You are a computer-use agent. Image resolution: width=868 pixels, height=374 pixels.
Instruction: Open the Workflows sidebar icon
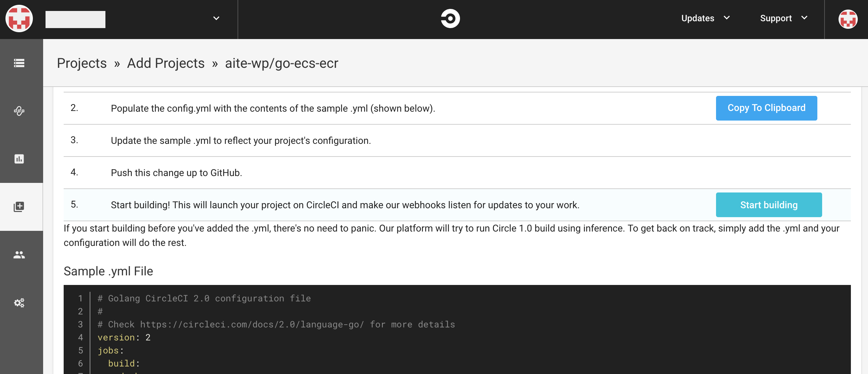click(x=19, y=111)
